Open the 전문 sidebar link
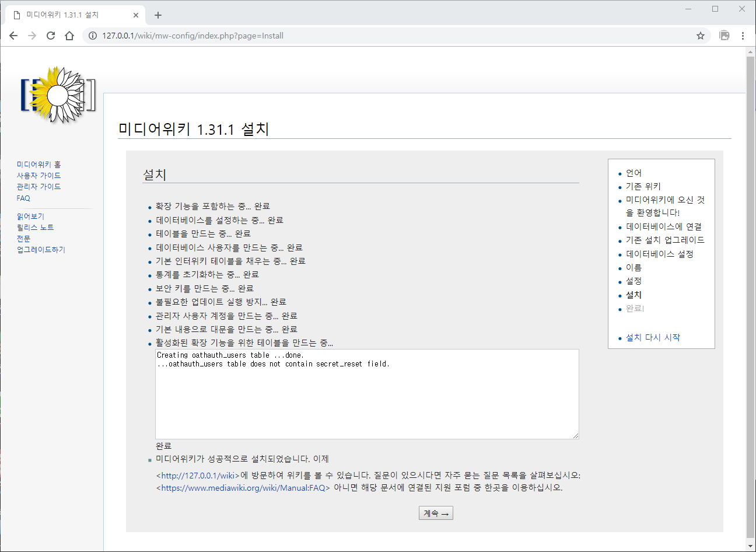Viewport: 756px width, 552px height. 23,239
